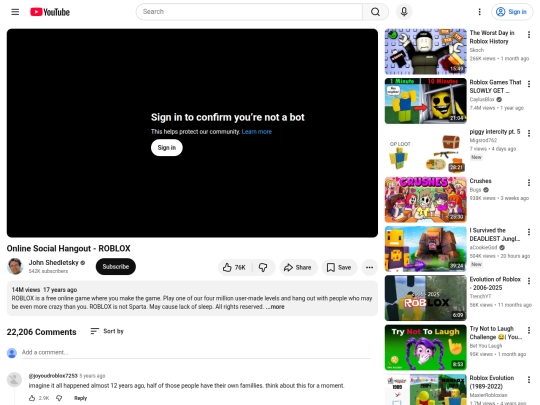The height and width of the screenshot is (405, 540).
Task: Click the Evolution of Roblox - 2006-2025 title
Action: (x=495, y=283)
